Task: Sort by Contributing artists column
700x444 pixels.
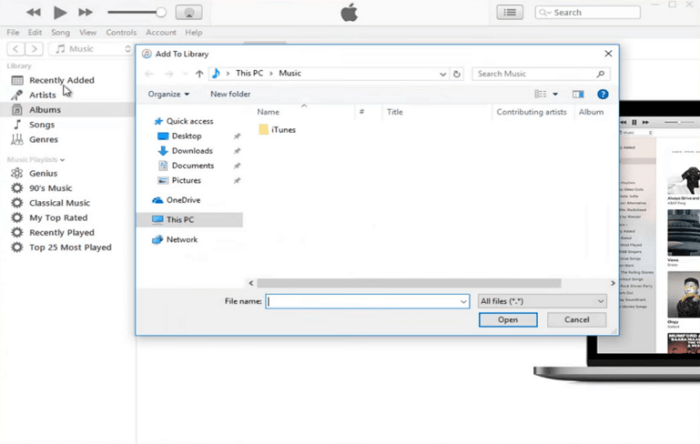Action: pos(531,112)
